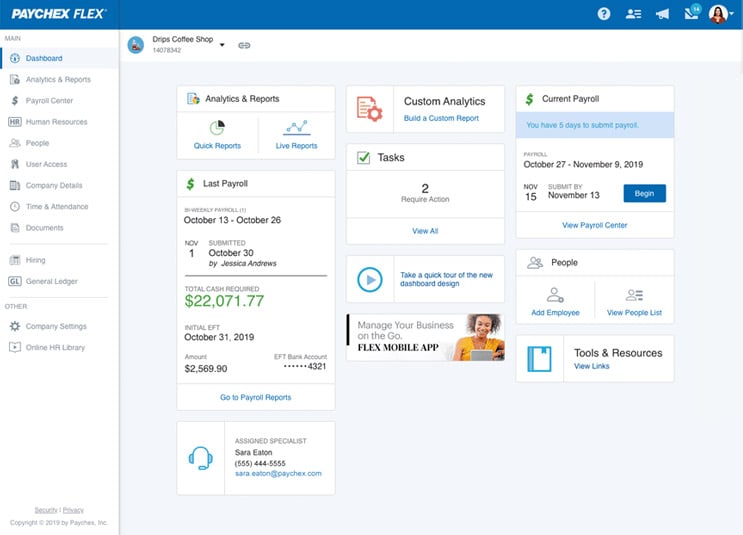Click Build a Custom Report link
743x535 pixels.
(x=441, y=118)
